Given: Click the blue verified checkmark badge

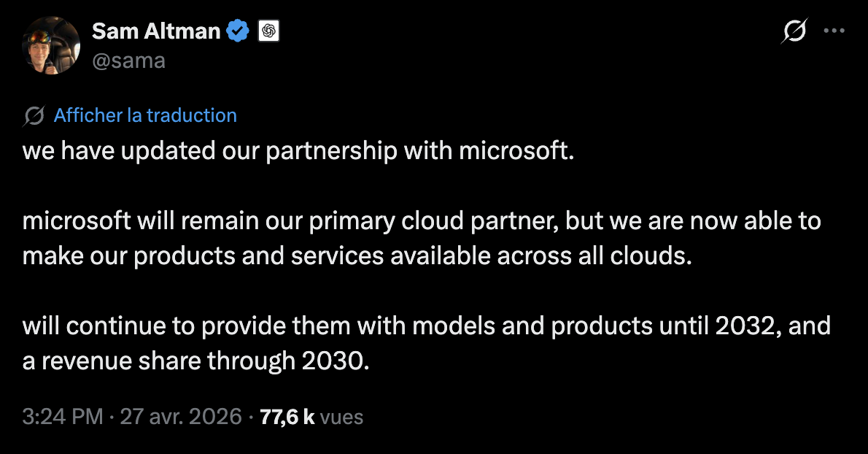Looking at the screenshot, I should (238, 31).
